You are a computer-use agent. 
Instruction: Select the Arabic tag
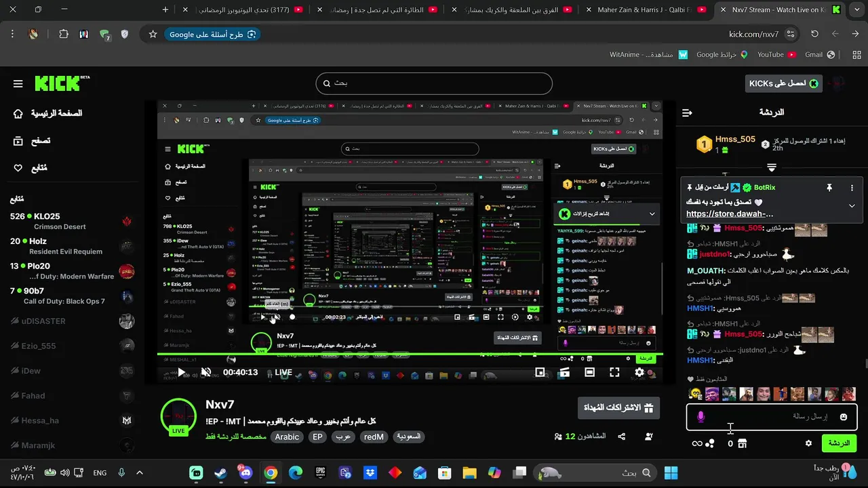pos(287,437)
